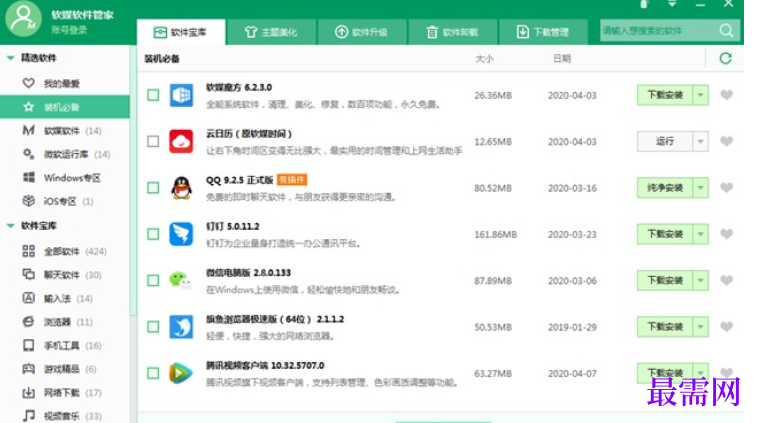Expand install options arrow for 钉钉
This screenshot has height=423, width=759.
[x=701, y=234]
